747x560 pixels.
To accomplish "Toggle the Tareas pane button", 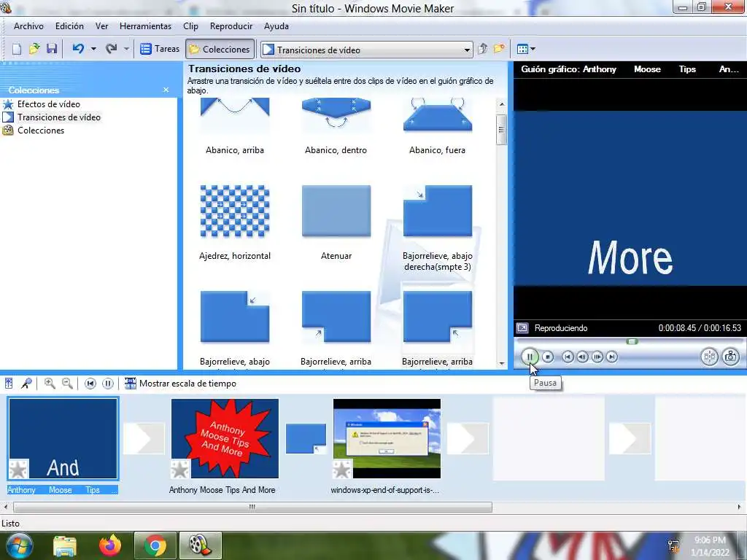I will pyautogui.click(x=160, y=49).
